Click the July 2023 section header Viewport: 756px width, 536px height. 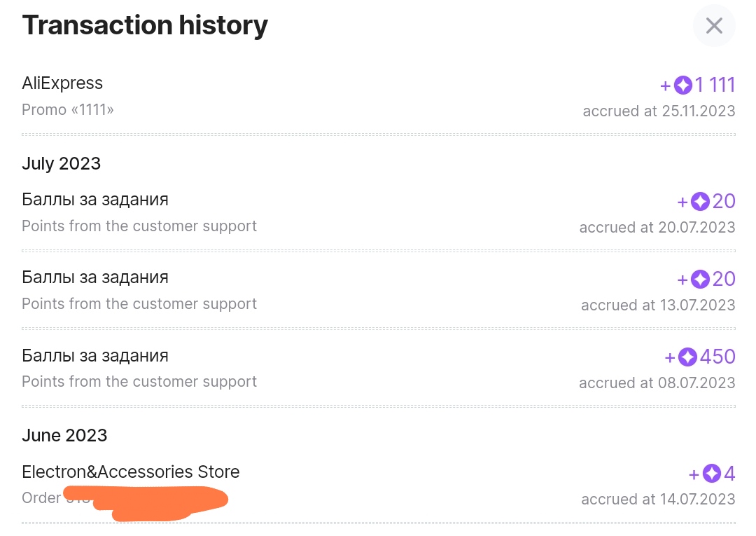click(x=62, y=163)
